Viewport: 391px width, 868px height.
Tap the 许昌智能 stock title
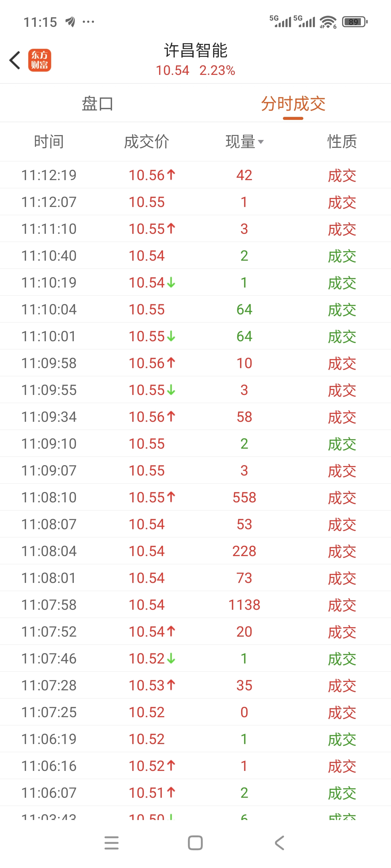click(x=196, y=50)
